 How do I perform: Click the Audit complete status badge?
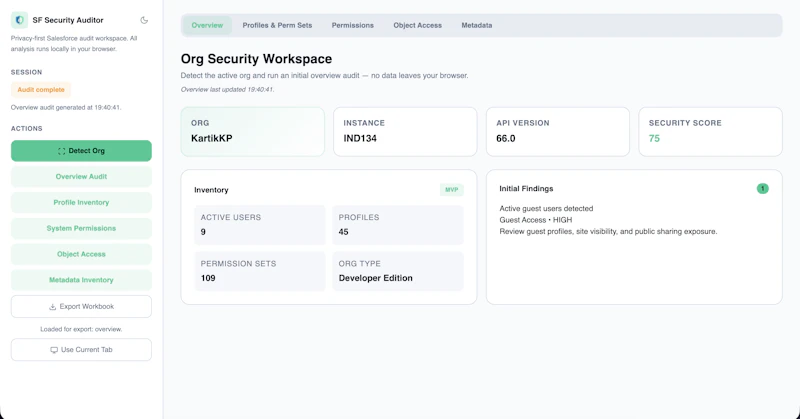pyautogui.click(x=41, y=90)
